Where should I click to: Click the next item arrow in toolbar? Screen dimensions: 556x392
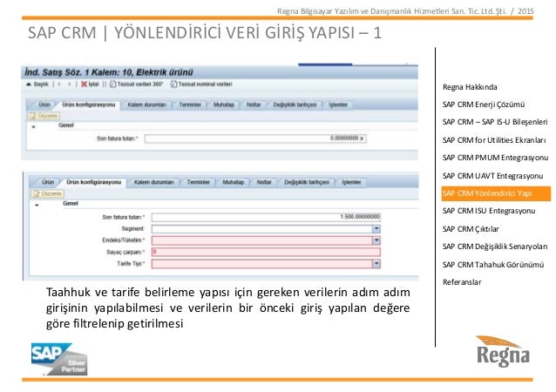pos(70,84)
